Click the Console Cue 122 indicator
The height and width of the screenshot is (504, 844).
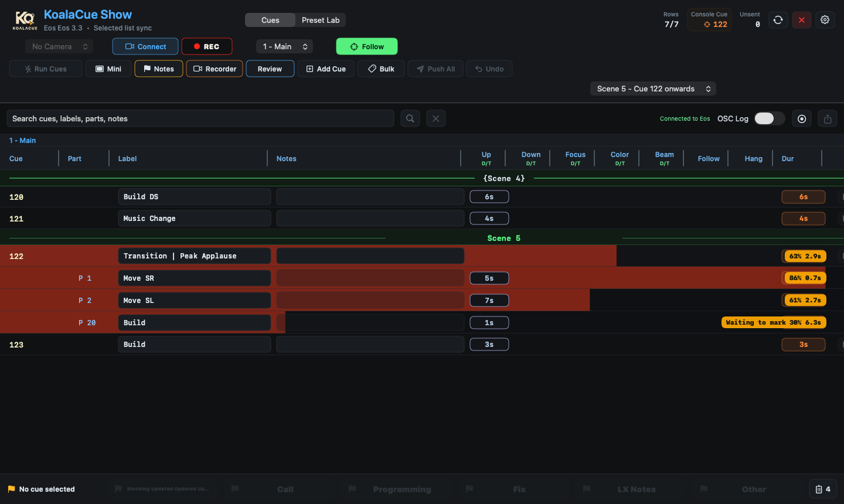709,20
